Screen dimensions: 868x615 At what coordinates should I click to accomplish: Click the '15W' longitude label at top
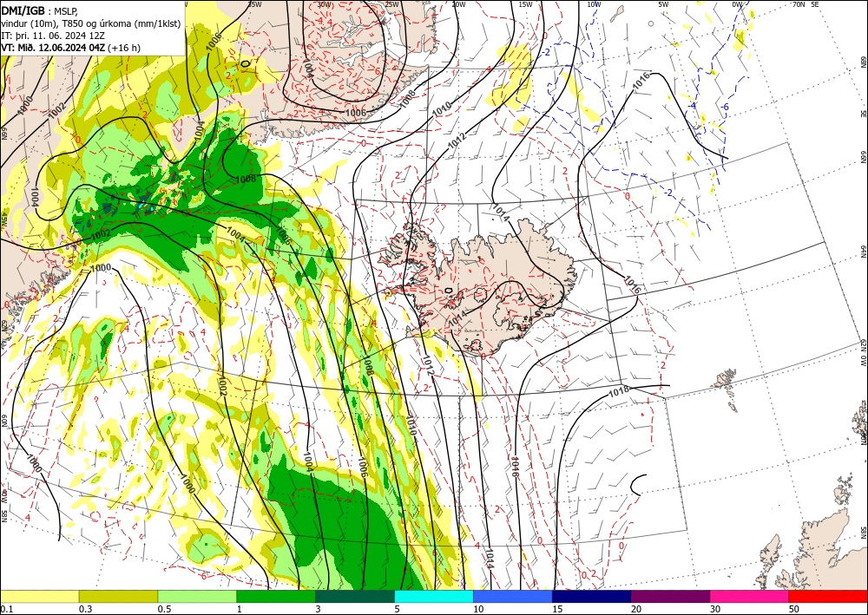point(525,4)
